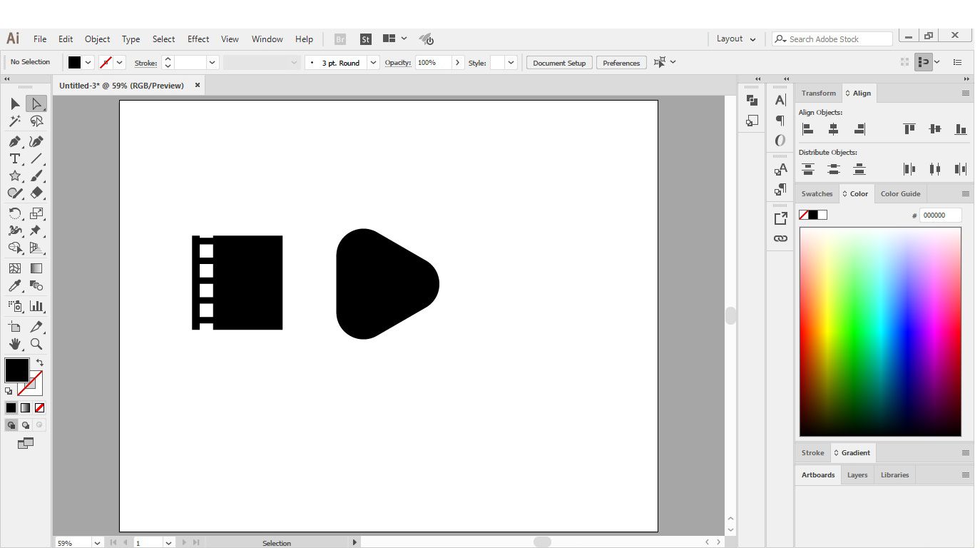Screen dimensions: 980x548
Task: Click Vertical Distribute Center icon
Action: pos(834,169)
